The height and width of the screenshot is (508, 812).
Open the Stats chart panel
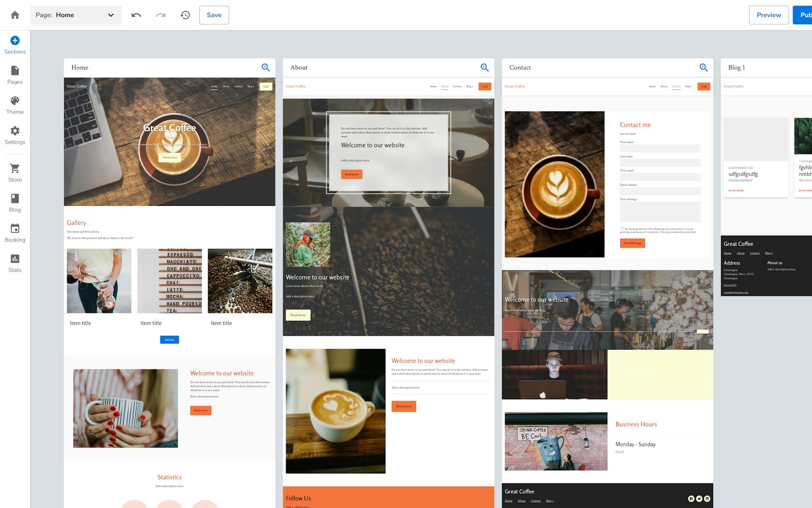(15, 263)
